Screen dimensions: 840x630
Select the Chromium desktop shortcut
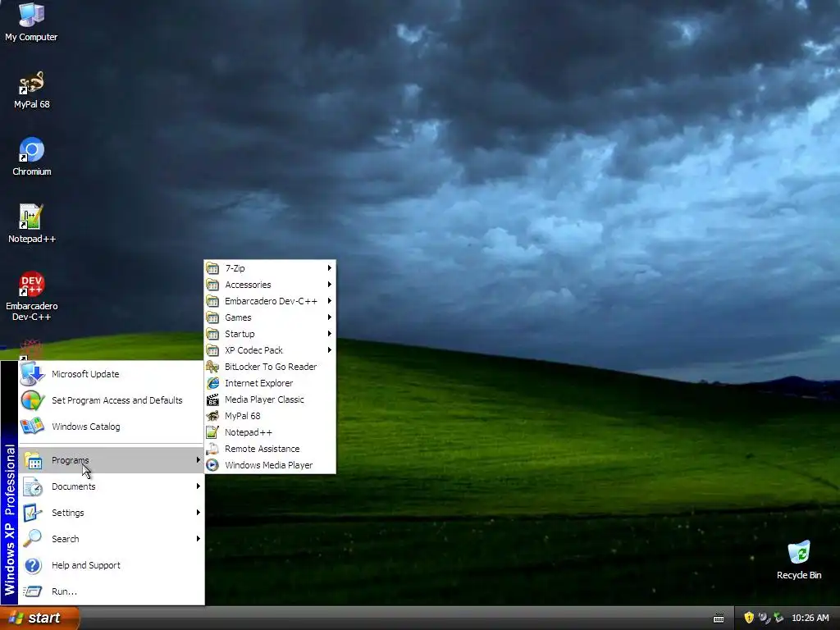click(x=31, y=157)
